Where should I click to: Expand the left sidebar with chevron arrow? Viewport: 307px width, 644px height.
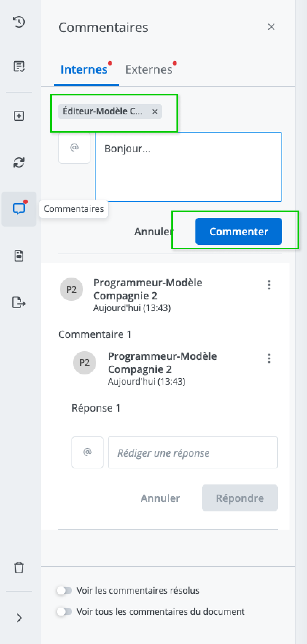pyautogui.click(x=19, y=618)
